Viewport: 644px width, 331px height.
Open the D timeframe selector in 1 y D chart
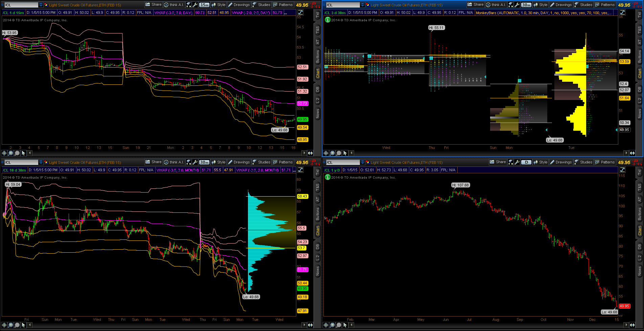[x=526, y=162]
